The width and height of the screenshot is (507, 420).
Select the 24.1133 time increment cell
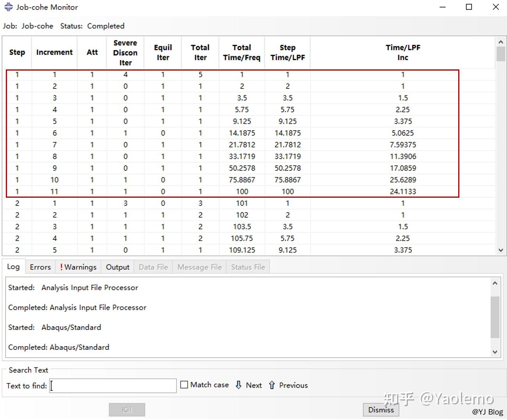[403, 191]
